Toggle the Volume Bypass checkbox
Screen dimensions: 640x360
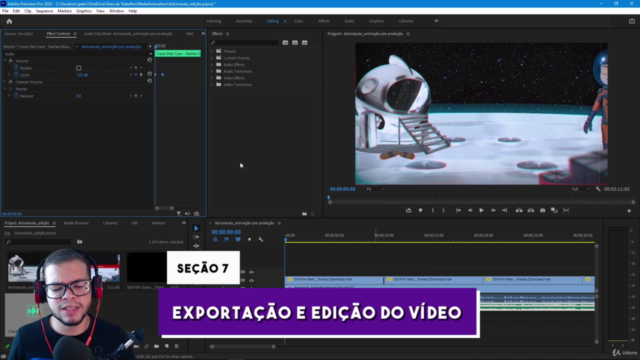click(78, 68)
